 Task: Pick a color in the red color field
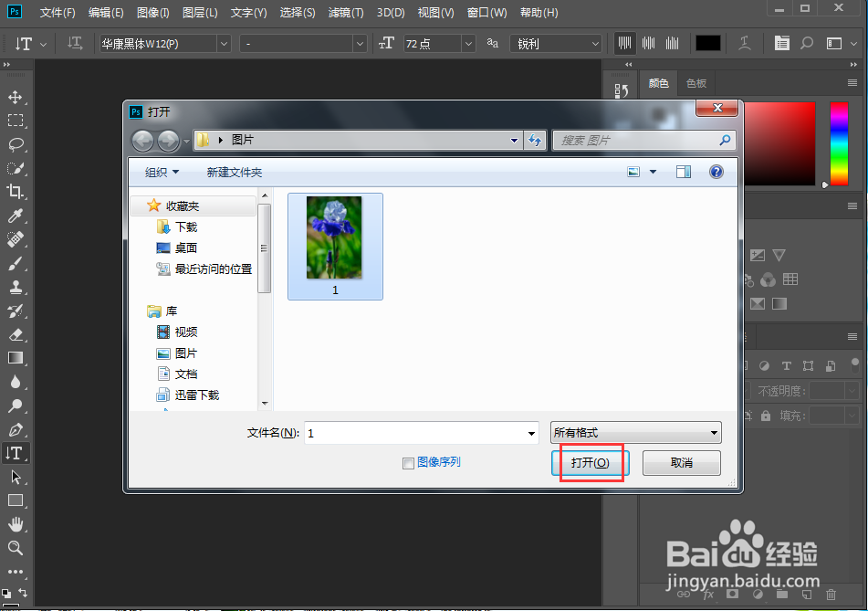[x=779, y=143]
